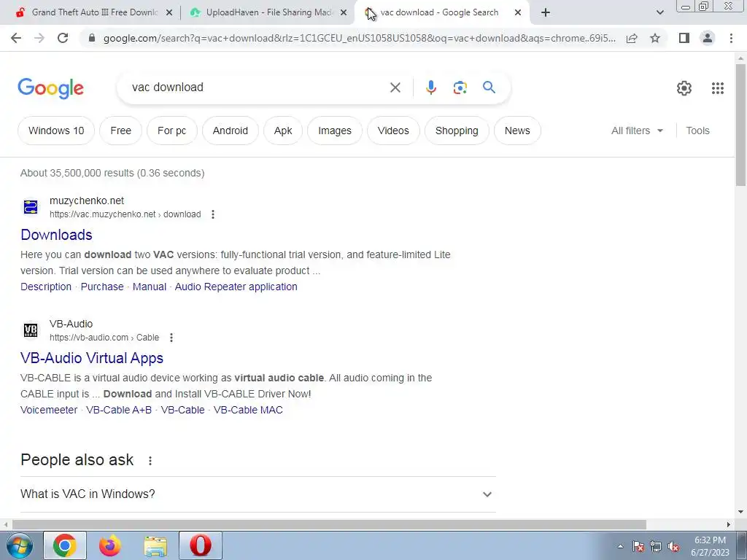Open the Chrome profile avatar
Viewport: 747px width, 560px height.
(x=708, y=38)
